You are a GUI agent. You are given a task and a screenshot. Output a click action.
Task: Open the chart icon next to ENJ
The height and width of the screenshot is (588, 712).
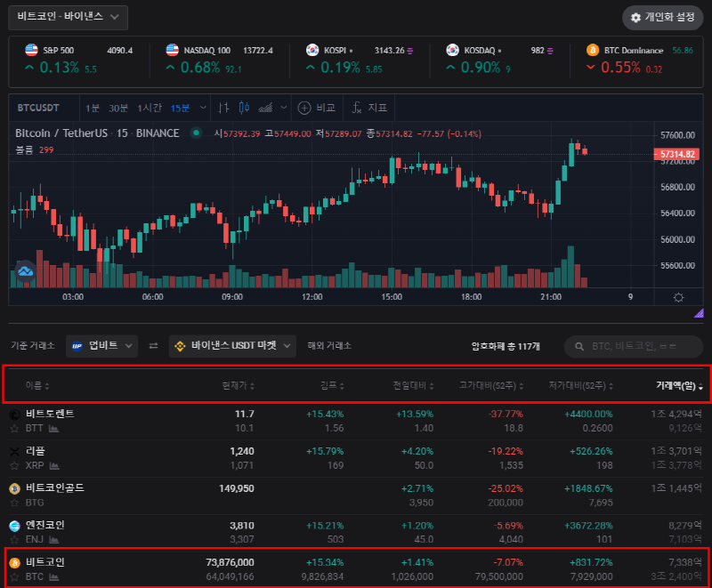(53, 540)
